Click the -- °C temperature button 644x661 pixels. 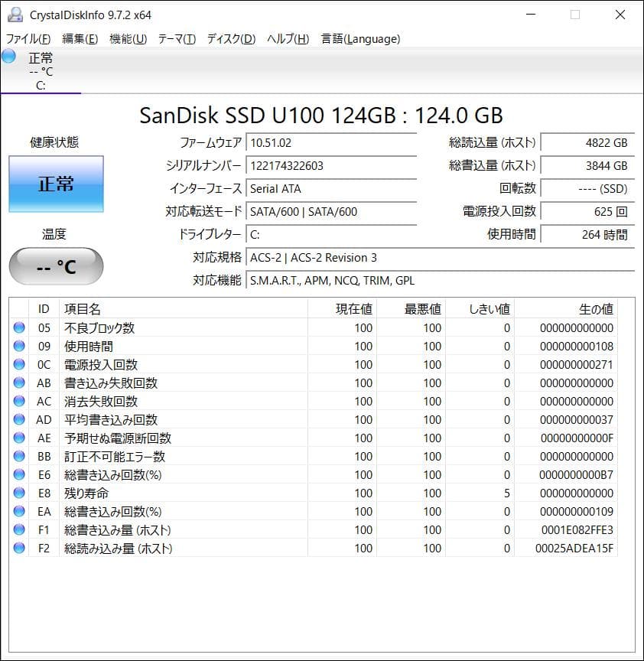click(x=55, y=266)
